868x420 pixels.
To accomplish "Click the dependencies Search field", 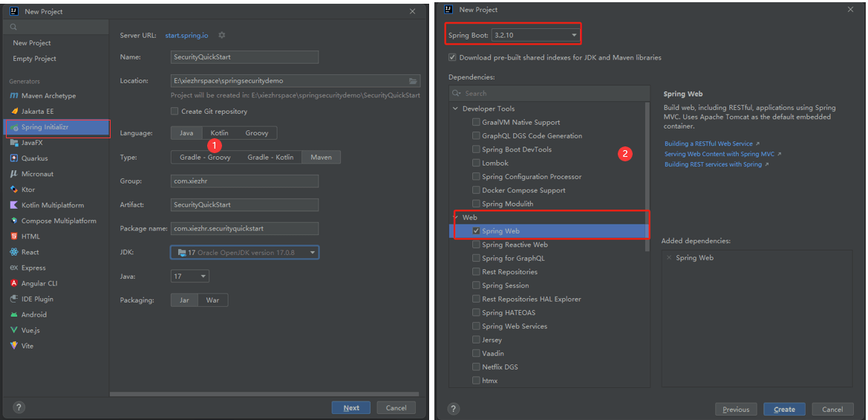I will (x=549, y=93).
